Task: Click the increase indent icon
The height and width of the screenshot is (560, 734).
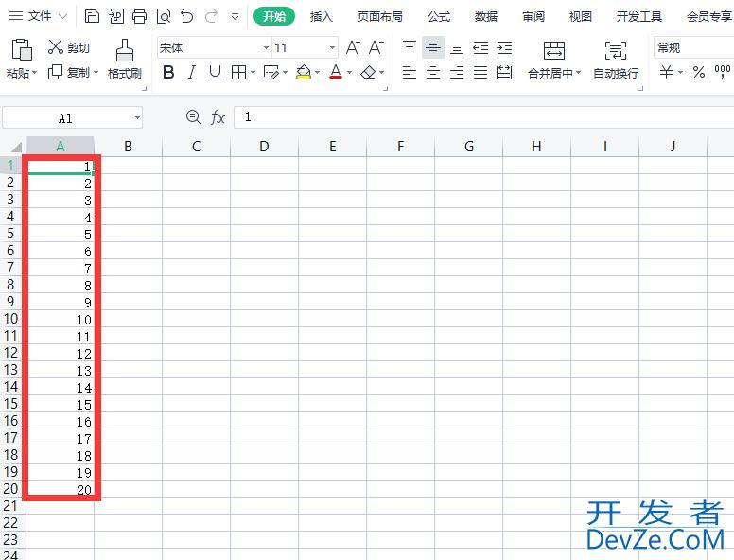Action: click(x=504, y=47)
